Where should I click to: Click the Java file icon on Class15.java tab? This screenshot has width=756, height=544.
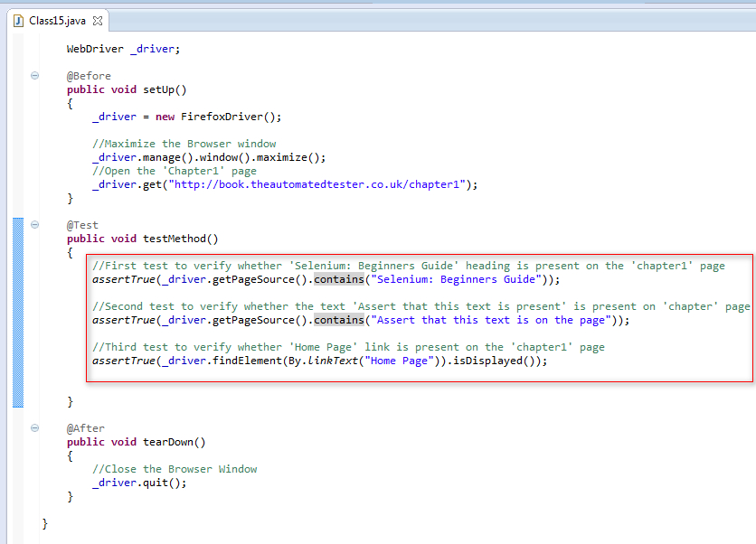pos(18,21)
